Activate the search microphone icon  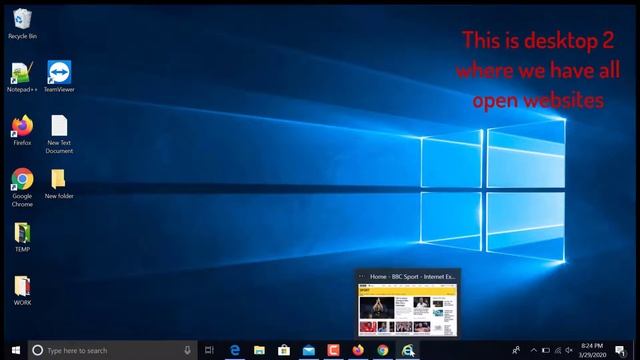click(187, 350)
